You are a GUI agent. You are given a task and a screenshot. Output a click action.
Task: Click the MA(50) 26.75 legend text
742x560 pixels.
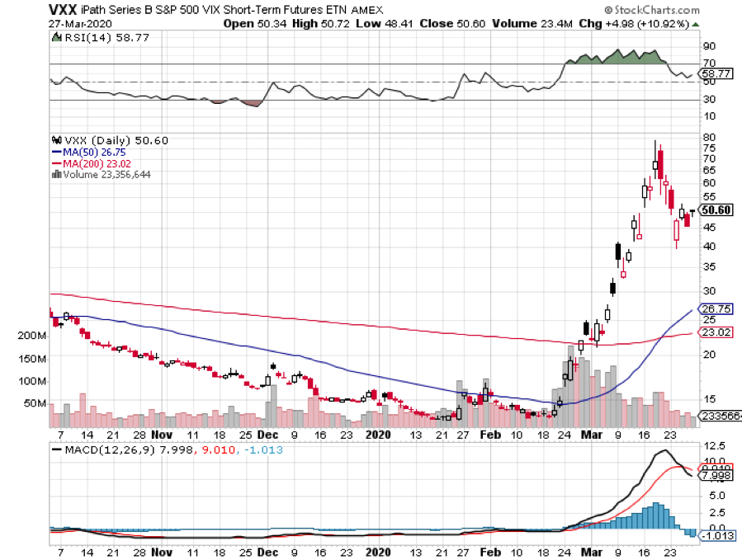[x=94, y=153]
